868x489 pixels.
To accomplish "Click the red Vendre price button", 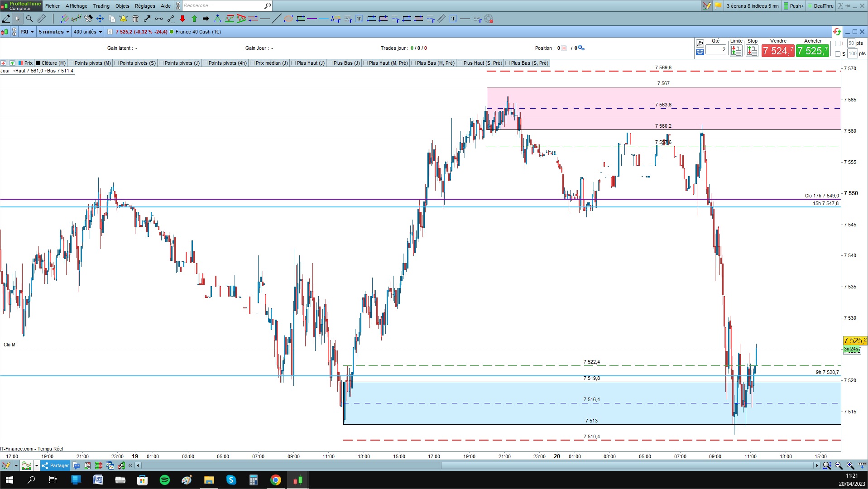I will pyautogui.click(x=777, y=51).
